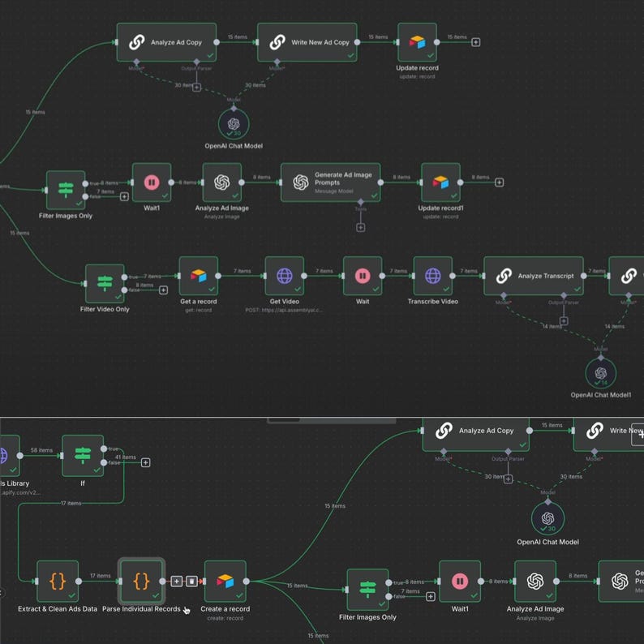The image size is (644, 644).
Task: Open Analyze Ad Image node in upper canvas
Action: (x=221, y=182)
